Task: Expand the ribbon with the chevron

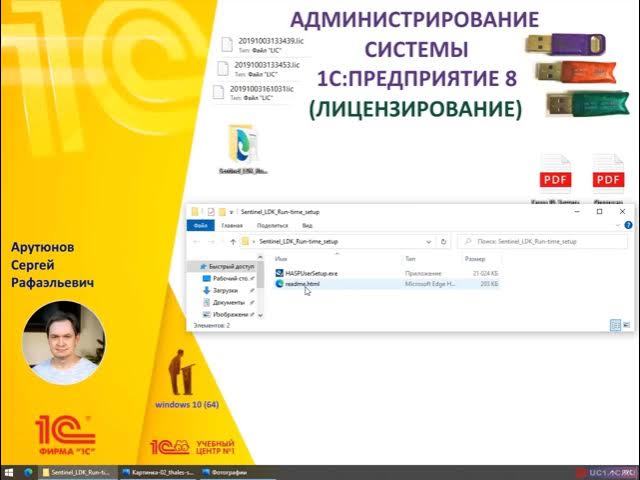Action: (x=618, y=225)
